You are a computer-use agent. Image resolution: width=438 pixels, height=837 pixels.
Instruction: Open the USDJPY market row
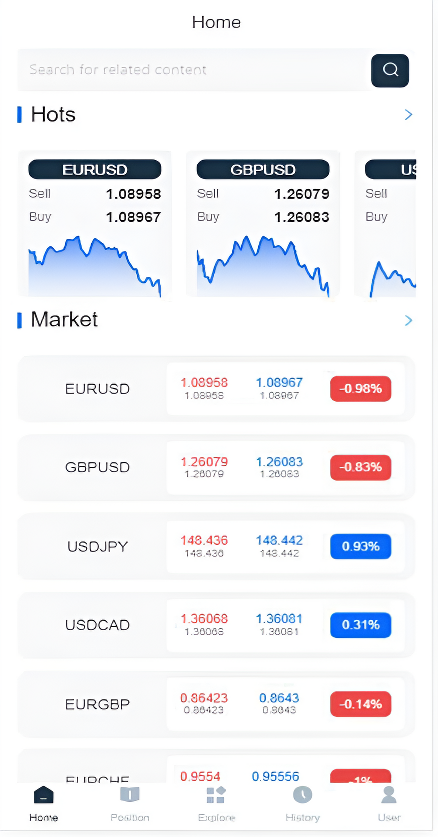[x=216, y=546]
